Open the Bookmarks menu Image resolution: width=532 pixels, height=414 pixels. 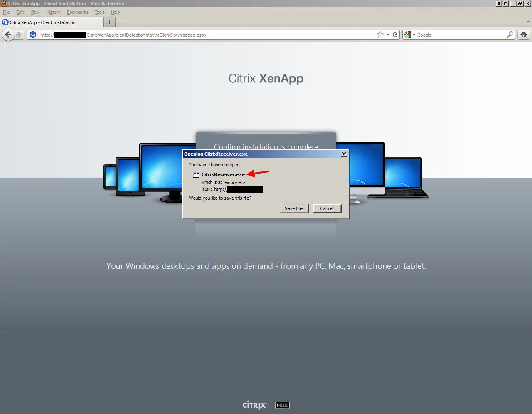tap(78, 12)
